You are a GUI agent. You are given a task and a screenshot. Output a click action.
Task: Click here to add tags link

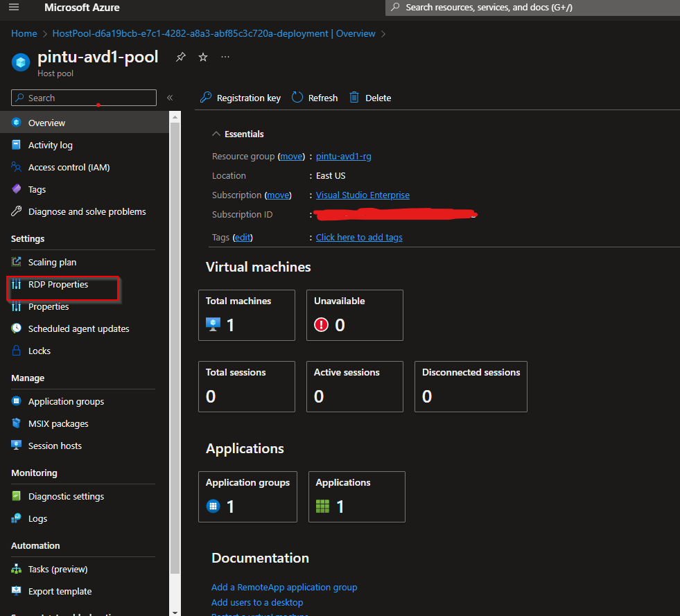(359, 237)
